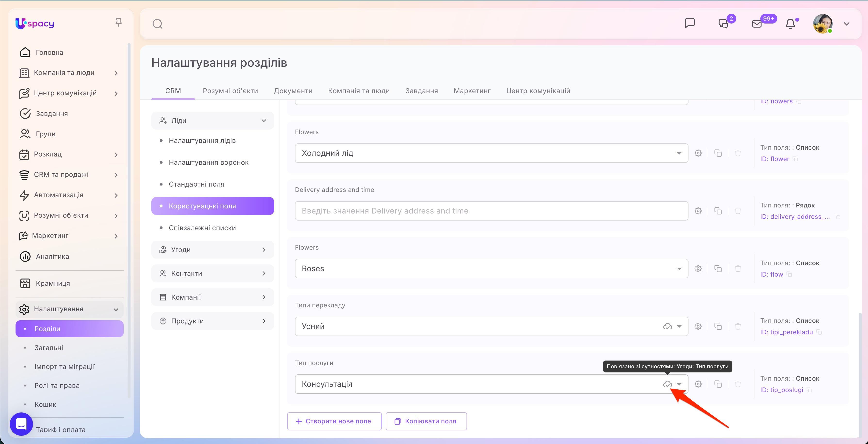Pin the sidebar with the pin icon
868x444 pixels.
click(118, 22)
